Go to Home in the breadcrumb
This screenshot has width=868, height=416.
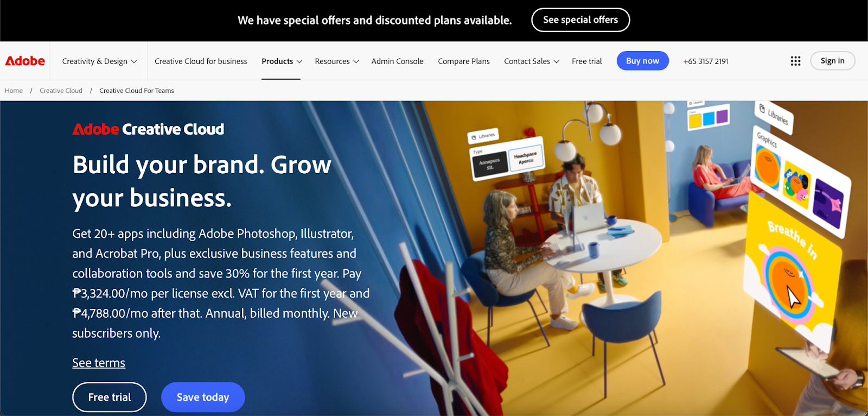pyautogui.click(x=14, y=91)
